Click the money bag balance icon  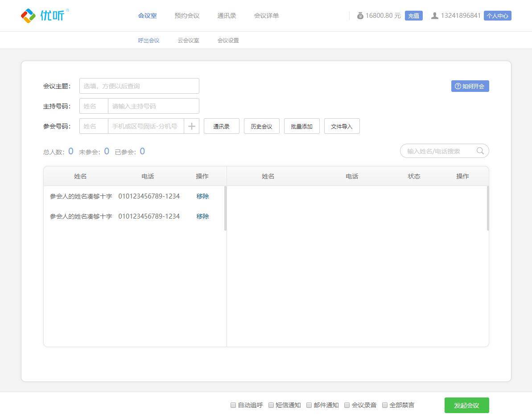360,16
